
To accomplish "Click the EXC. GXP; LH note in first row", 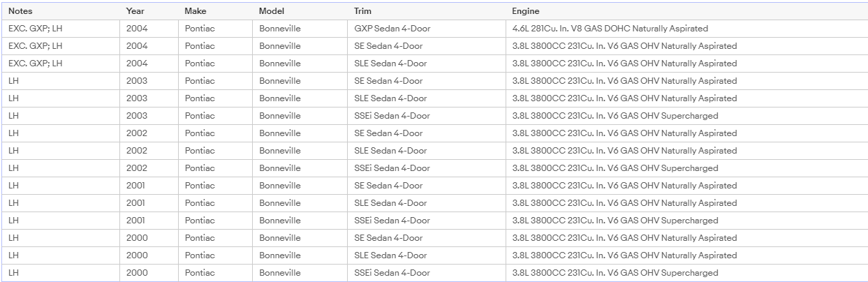I will [36, 29].
